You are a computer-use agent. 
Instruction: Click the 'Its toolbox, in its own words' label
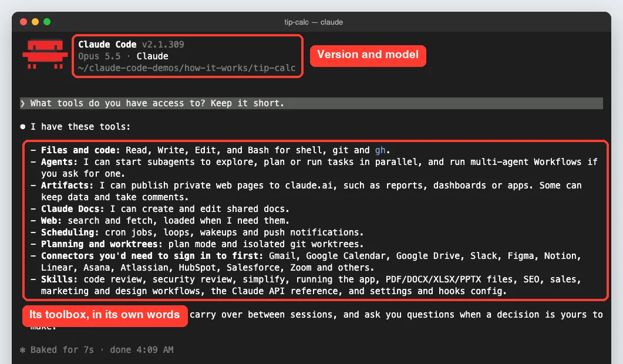pyautogui.click(x=105, y=315)
